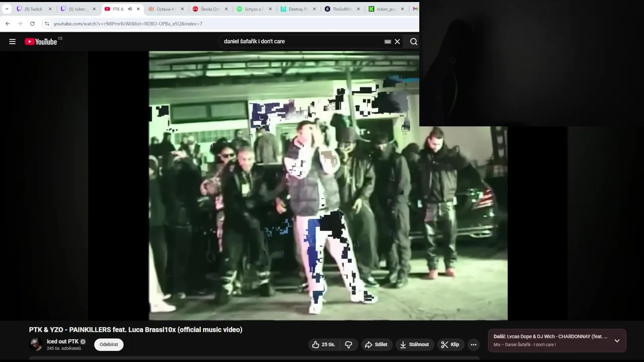This screenshot has height=362, width=644.
Task: Go back with browser back arrow
Action: point(8,24)
